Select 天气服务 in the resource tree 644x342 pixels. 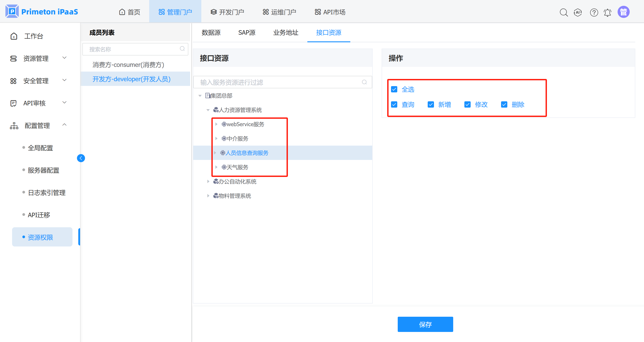pyautogui.click(x=237, y=167)
